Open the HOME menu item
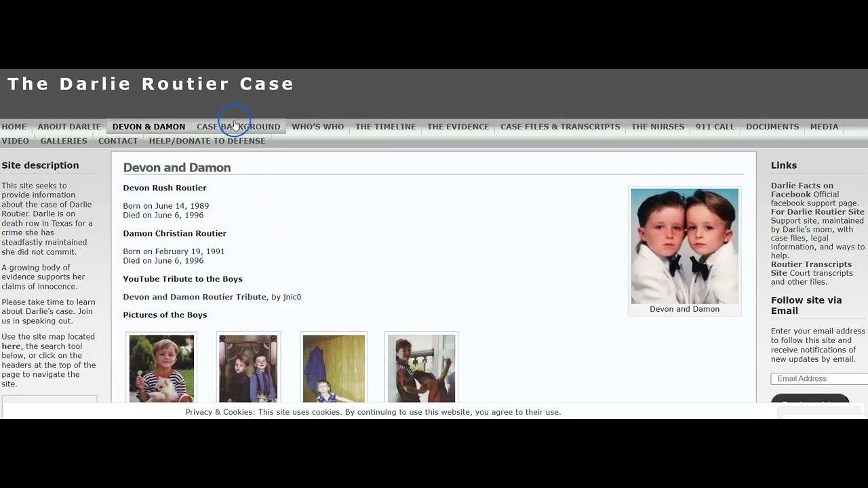This screenshot has width=868, height=488. (14, 127)
